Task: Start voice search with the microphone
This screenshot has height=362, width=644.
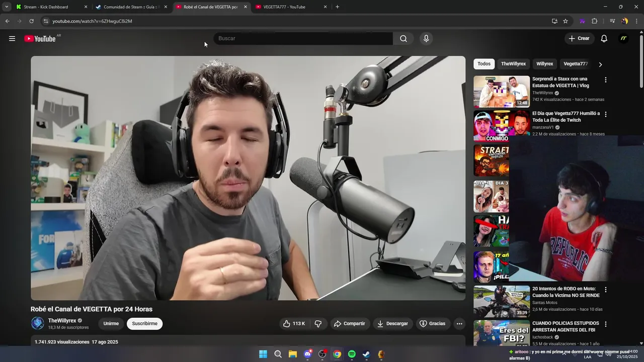Action: (x=426, y=39)
